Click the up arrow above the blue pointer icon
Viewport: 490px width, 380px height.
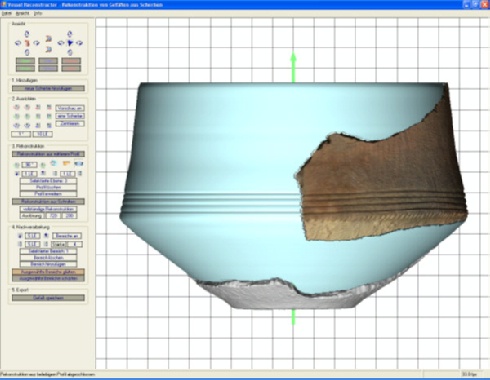coord(70,34)
